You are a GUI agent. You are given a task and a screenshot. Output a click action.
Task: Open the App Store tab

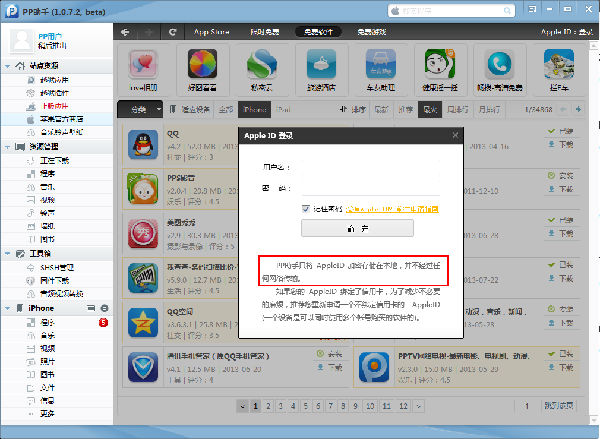[211, 32]
